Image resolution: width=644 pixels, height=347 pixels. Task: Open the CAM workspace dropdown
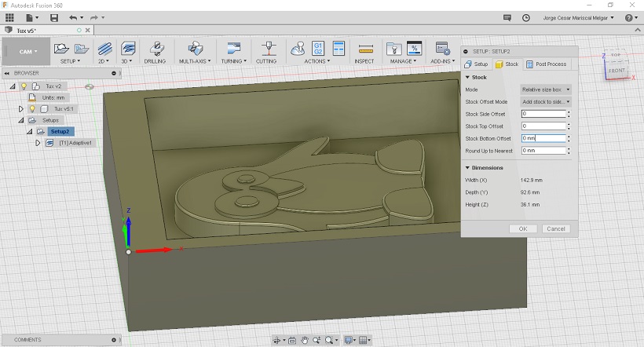[27, 52]
